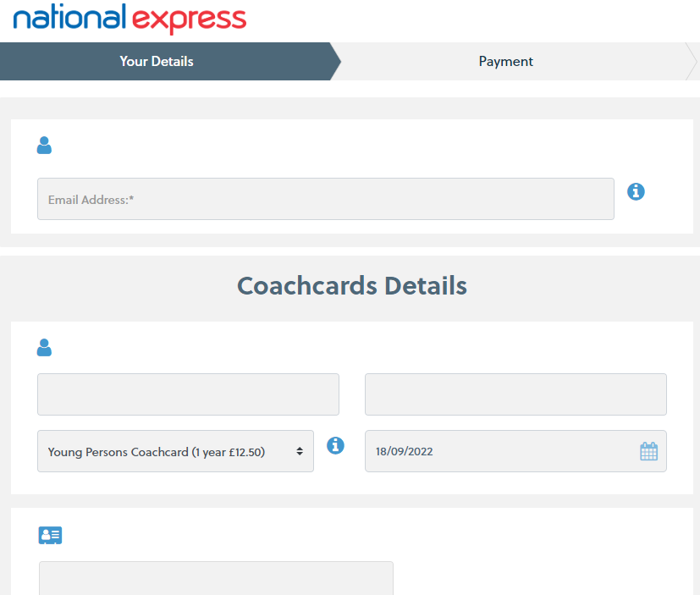
Task: Click the left blank field under Coachcards Details
Action: [188, 394]
